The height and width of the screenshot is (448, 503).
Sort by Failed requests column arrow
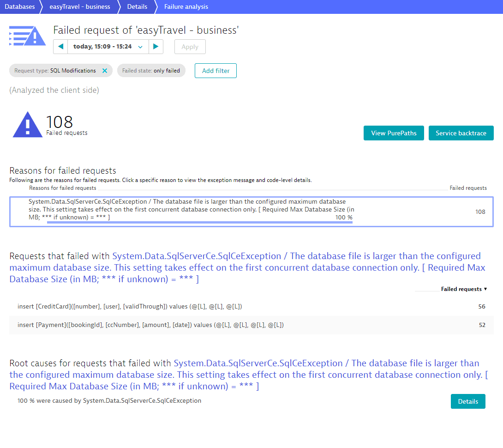[x=485, y=289]
